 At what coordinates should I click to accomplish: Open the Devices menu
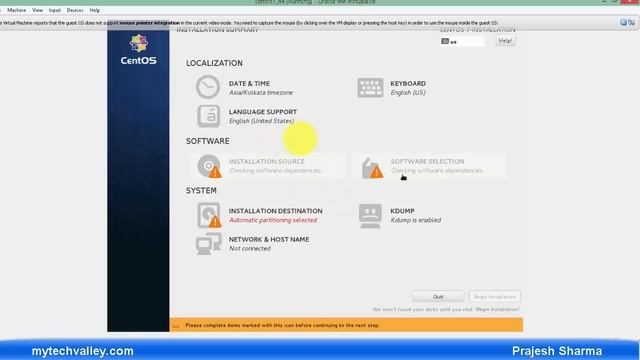tap(75, 10)
